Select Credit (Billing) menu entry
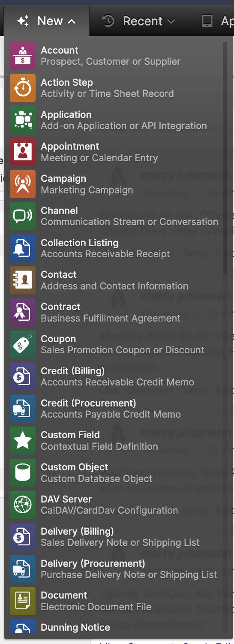 pos(116,376)
